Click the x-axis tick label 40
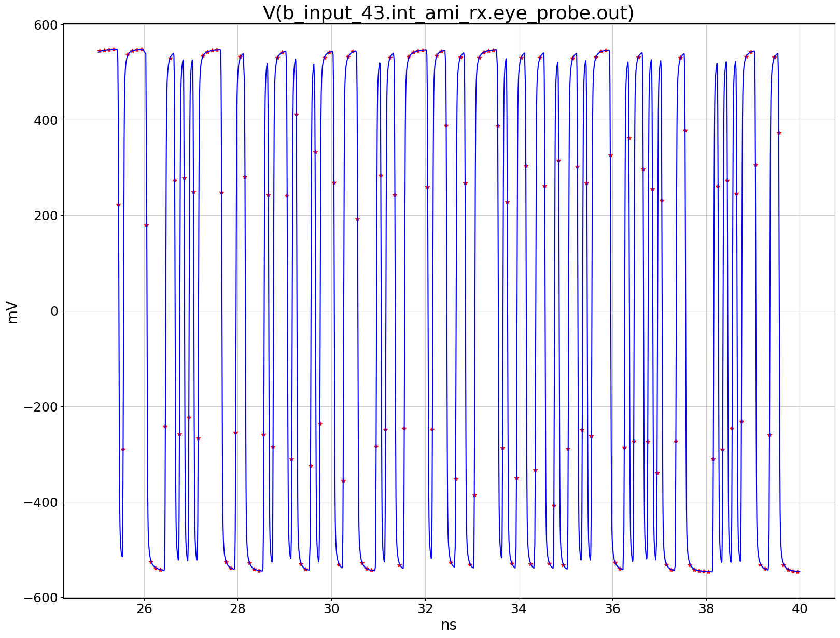The height and width of the screenshot is (638, 840). coord(800,609)
